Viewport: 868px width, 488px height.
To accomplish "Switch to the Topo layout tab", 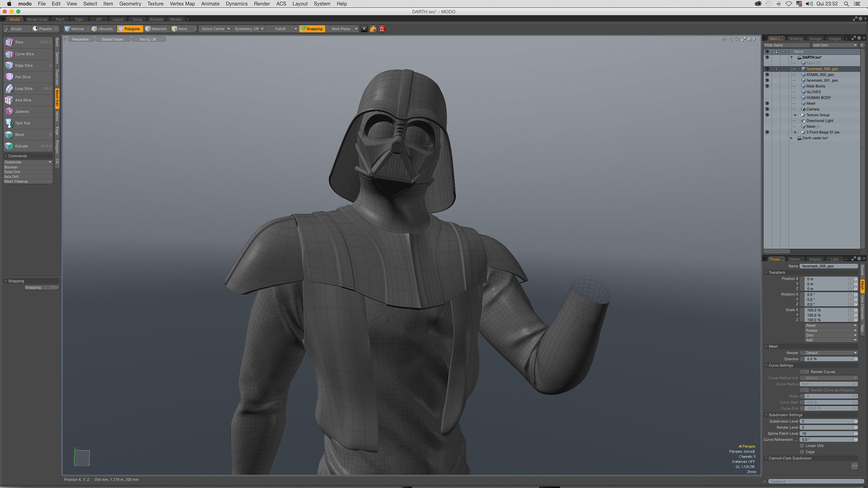I will coord(79,19).
